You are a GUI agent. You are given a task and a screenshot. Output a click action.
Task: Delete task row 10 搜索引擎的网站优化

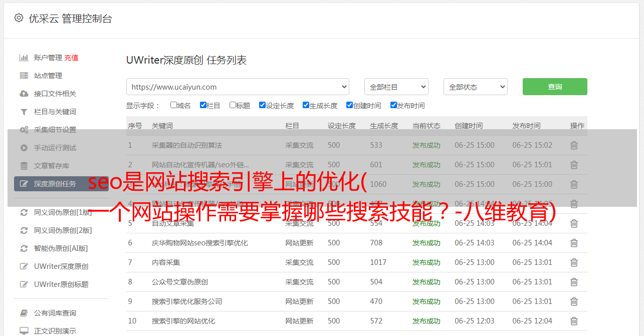click(574, 321)
